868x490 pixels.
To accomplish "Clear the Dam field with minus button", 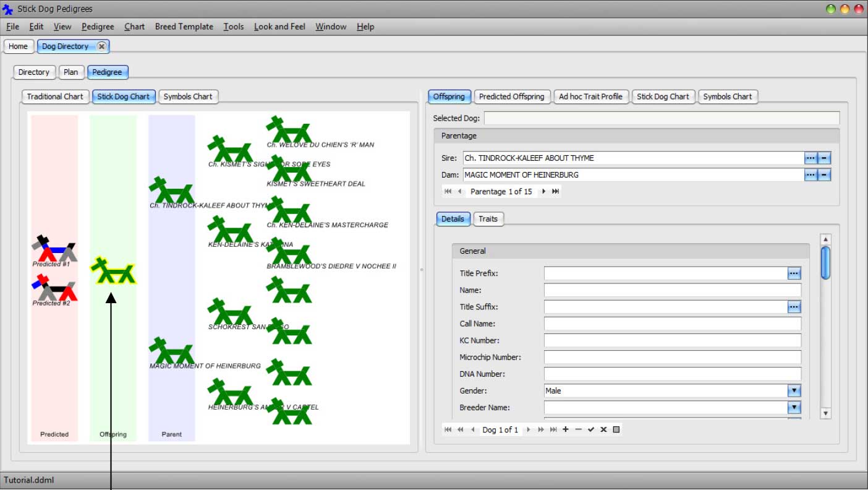I will tap(824, 175).
